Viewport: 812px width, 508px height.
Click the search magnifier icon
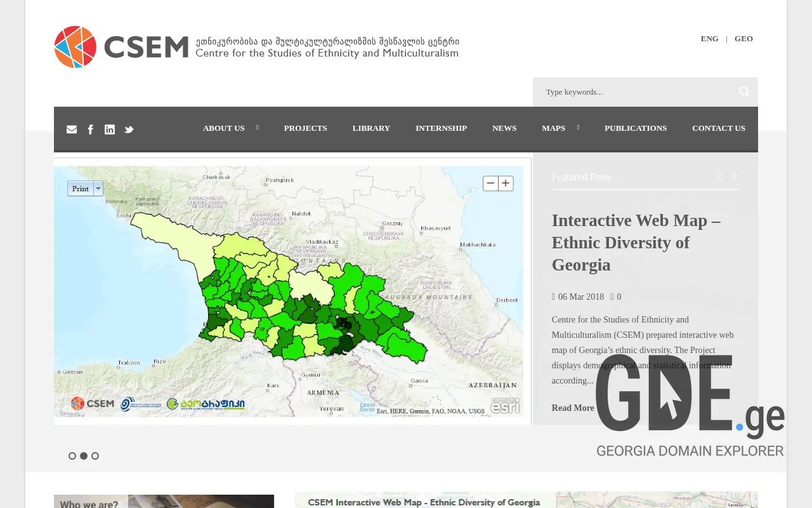(743, 91)
